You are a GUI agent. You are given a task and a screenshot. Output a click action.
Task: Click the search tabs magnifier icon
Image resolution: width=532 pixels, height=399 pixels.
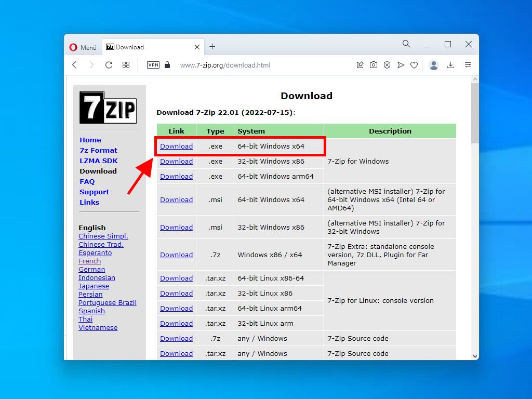pos(406,44)
